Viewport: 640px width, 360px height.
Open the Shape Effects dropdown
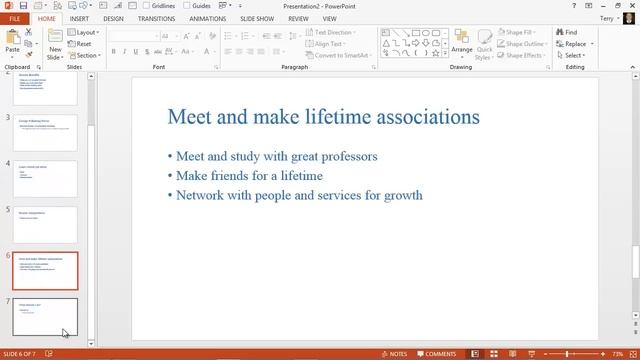(521, 55)
